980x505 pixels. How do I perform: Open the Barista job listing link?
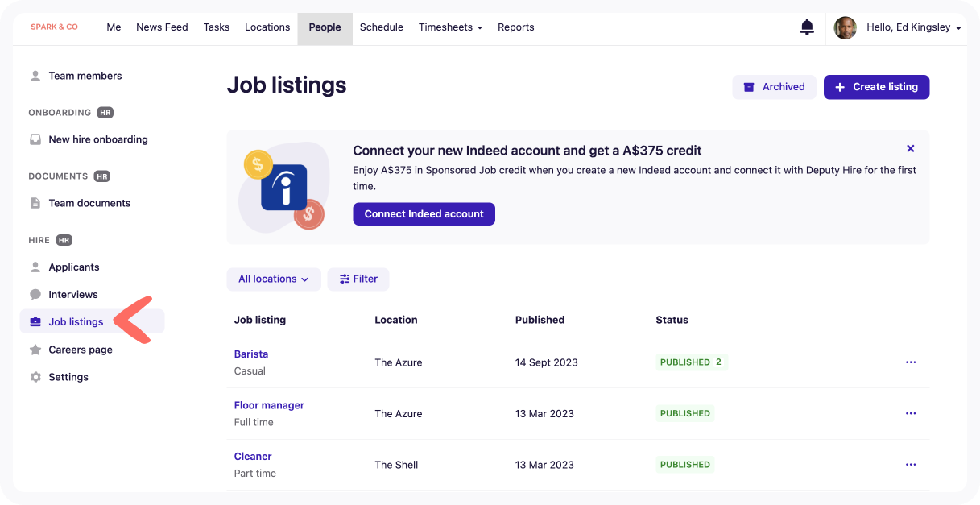point(250,354)
